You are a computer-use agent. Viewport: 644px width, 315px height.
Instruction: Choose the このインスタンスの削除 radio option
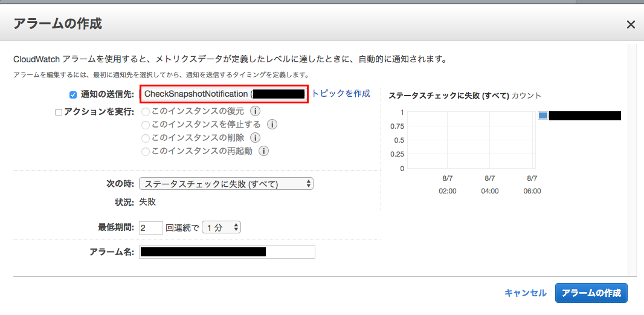coord(145,138)
